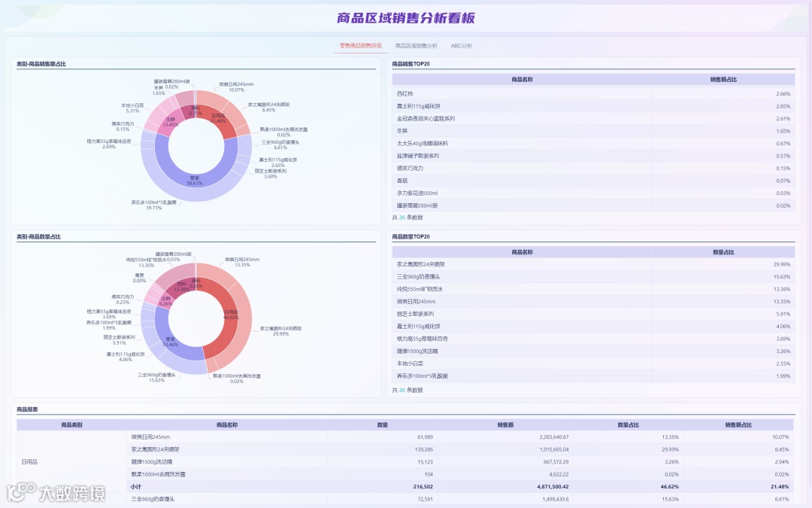This screenshot has height=508, width=812.
Task: Click 微爽日用245mm 10.07% chart label
Action: coord(236,87)
